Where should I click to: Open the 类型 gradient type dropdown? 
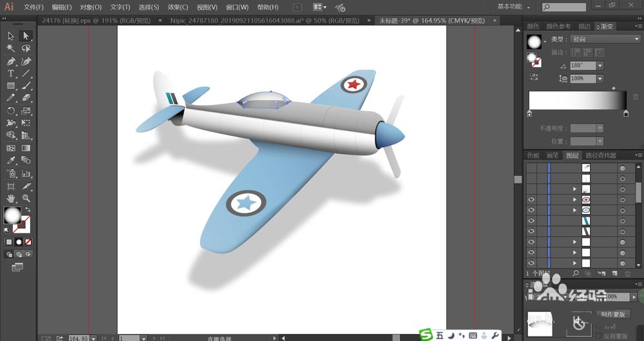pos(605,39)
